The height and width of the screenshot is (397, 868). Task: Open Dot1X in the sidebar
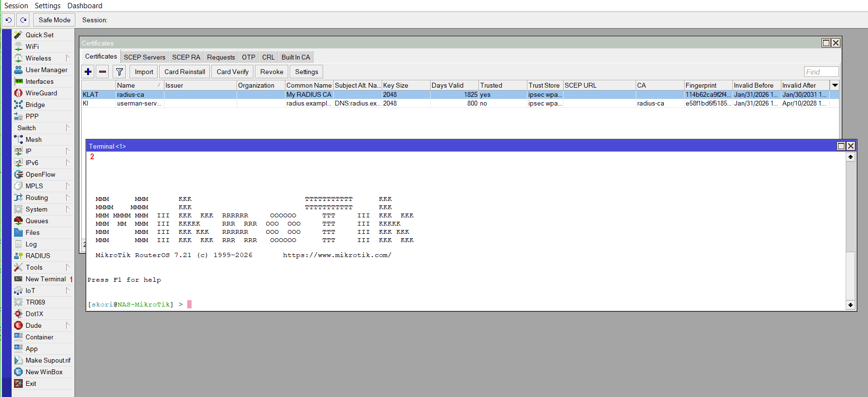tap(34, 314)
